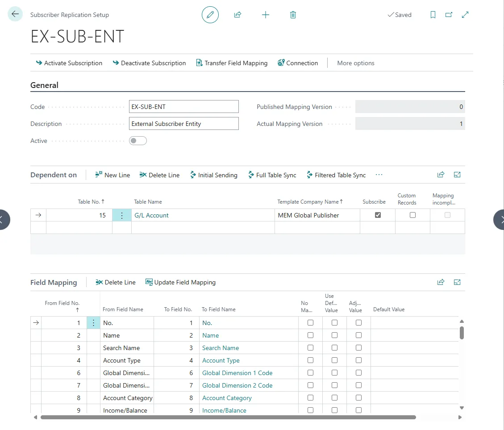This screenshot has width=504, height=430.
Task: Expand page to full screen icon
Action: click(x=465, y=14)
